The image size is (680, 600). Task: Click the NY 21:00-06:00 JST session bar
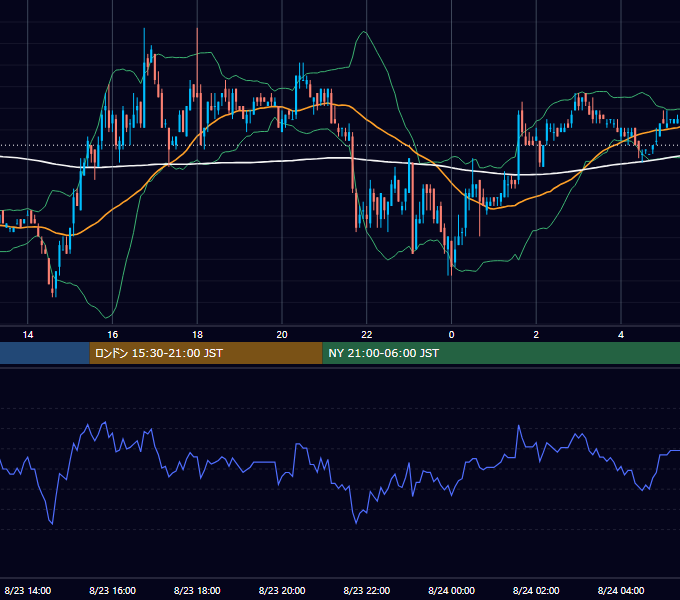[x=501, y=353]
